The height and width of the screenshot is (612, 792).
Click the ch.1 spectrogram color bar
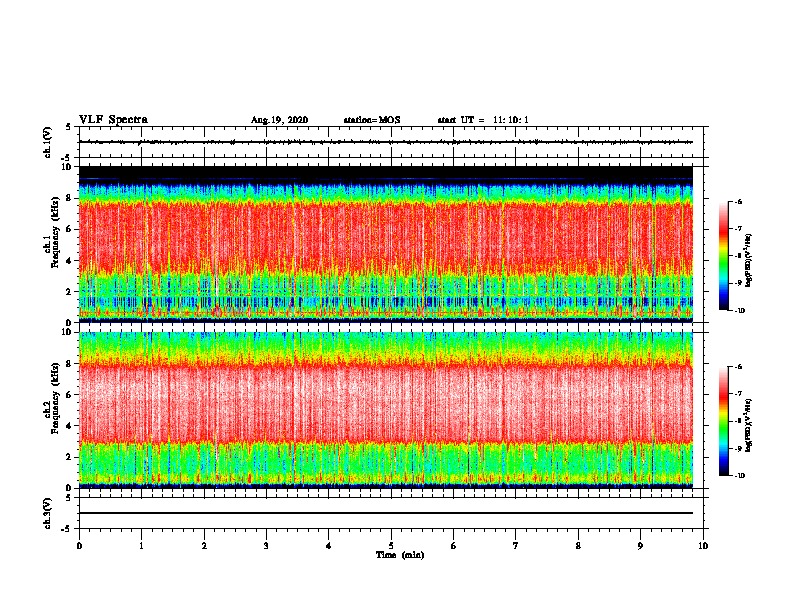coord(724,256)
